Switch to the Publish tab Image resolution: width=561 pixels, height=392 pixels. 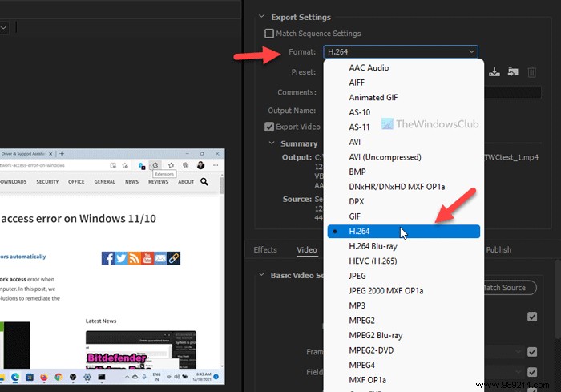point(498,249)
